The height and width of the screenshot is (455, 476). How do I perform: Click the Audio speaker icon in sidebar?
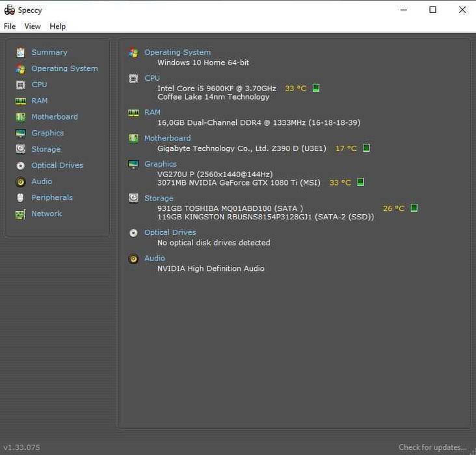(21, 182)
